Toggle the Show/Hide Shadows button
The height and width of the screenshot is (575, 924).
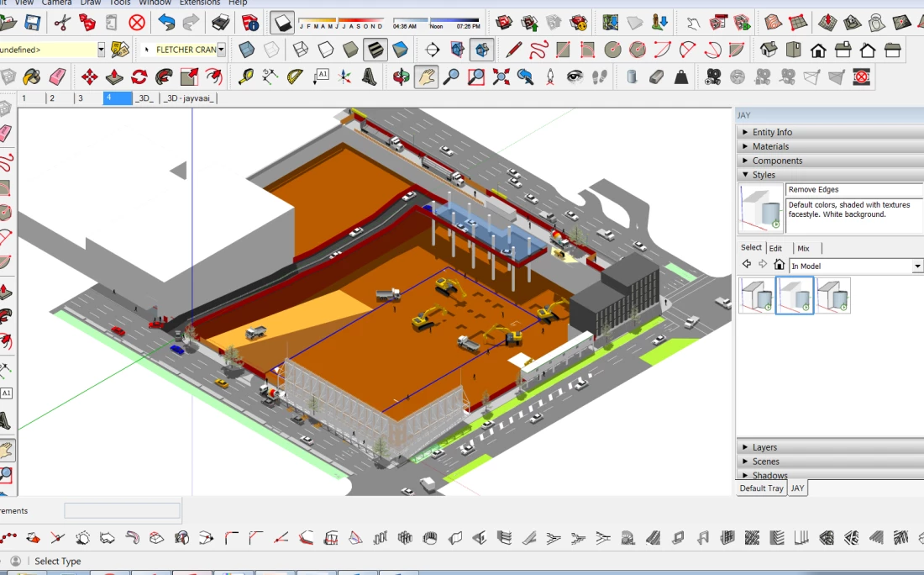pos(282,23)
